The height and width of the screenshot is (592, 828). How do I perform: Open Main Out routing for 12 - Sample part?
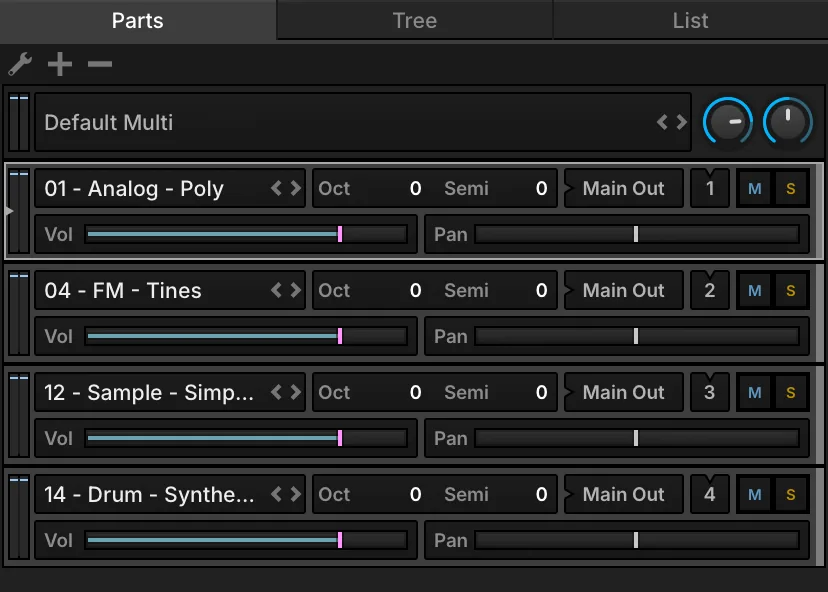tap(624, 392)
